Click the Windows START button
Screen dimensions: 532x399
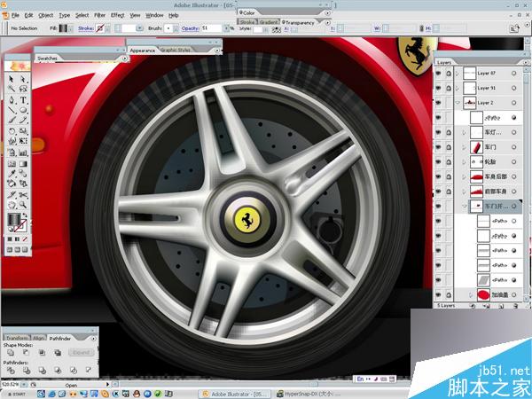(x=17, y=394)
